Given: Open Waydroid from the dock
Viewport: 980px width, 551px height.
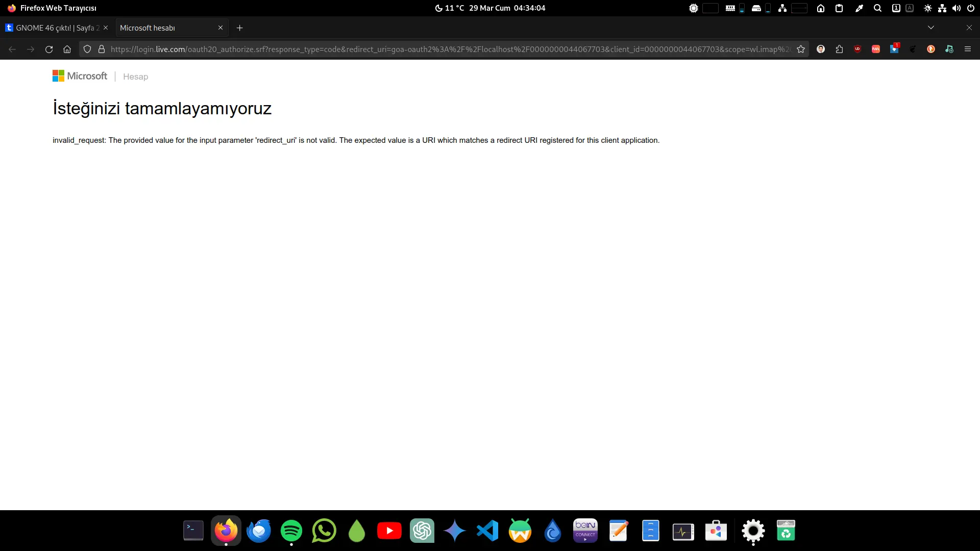Looking at the screenshot, I should click(x=520, y=531).
